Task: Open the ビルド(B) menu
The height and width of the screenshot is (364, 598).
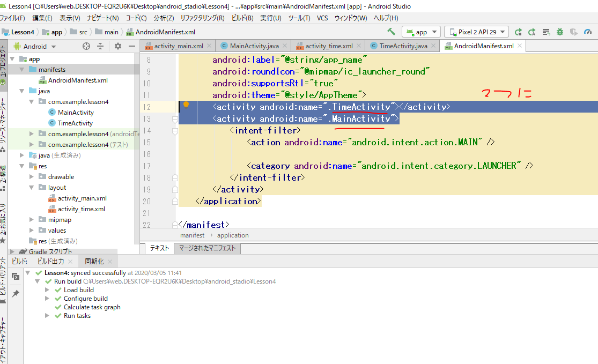Action: pos(242,18)
